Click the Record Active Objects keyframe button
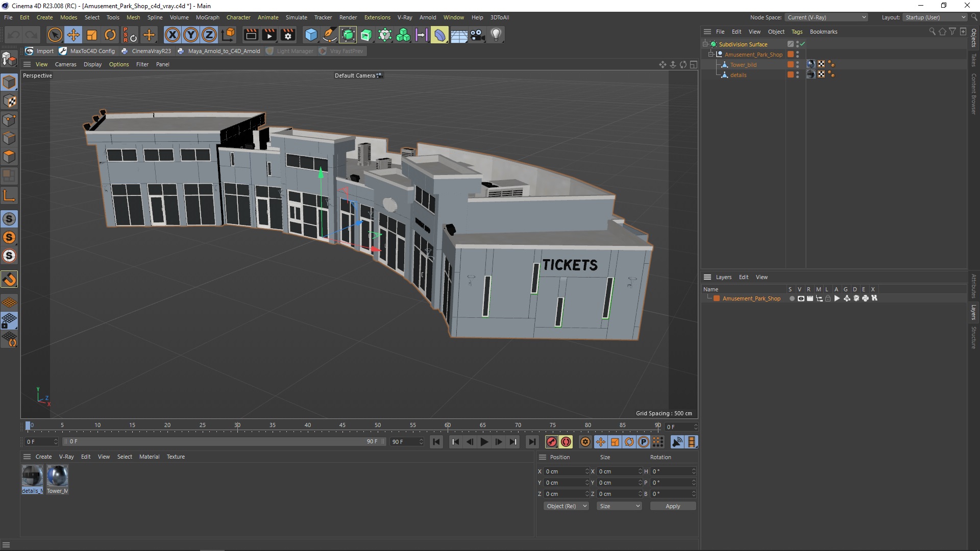 coord(551,442)
